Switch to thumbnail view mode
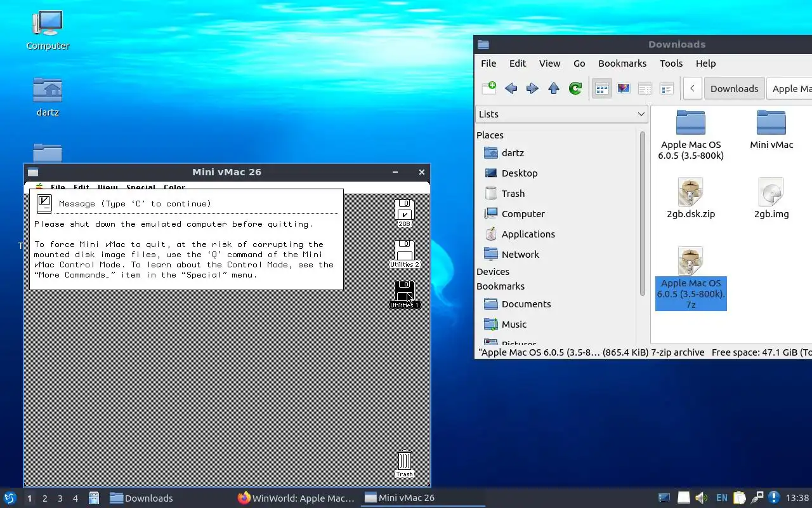 (x=624, y=88)
